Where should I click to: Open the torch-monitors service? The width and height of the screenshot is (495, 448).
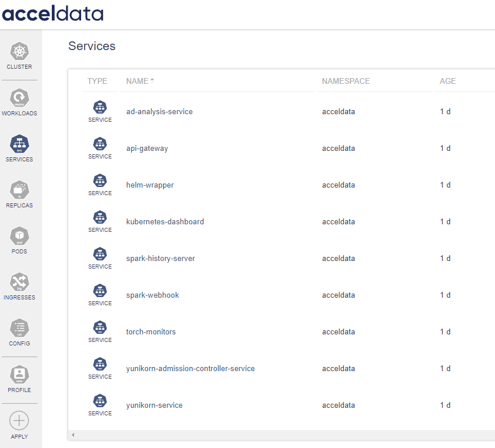click(x=151, y=332)
